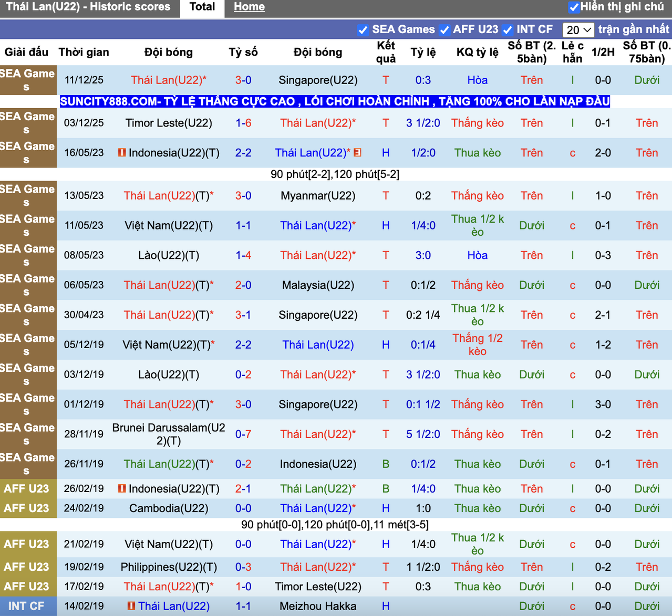Screen dimensions: 672x616
Task: Open the 0-7 score against Brunei Darussalam
Action: (x=243, y=434)
